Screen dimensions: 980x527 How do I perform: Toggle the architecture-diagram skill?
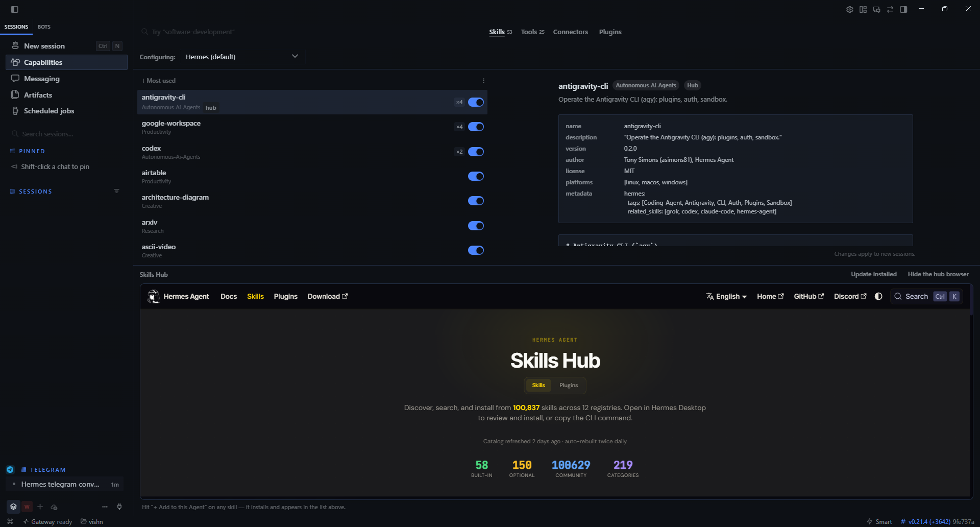[x=476, y=201]
